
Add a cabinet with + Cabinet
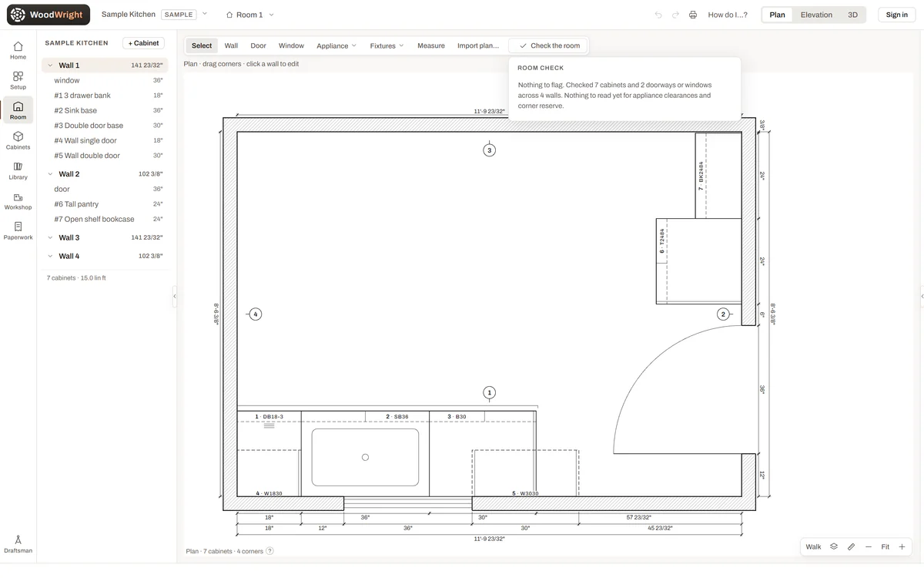[x=143, y=43]
